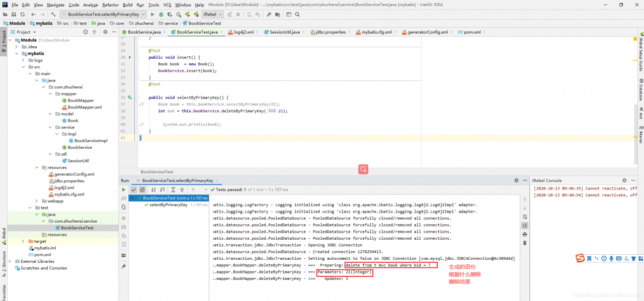Toggle Show Ignored tests button
The height and width of the screenshot is (301, 644).
point(142,190)
